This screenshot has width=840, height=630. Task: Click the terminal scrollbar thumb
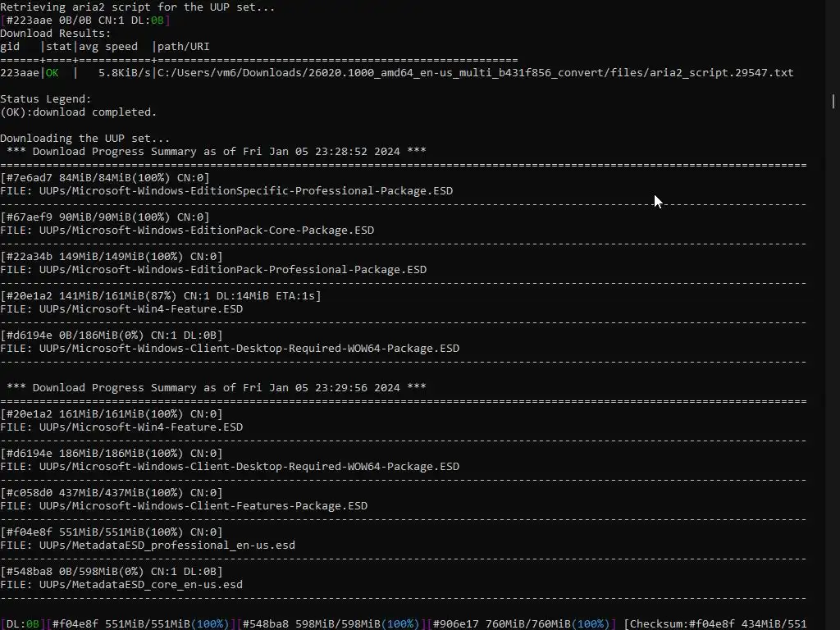tap(833, 101)
